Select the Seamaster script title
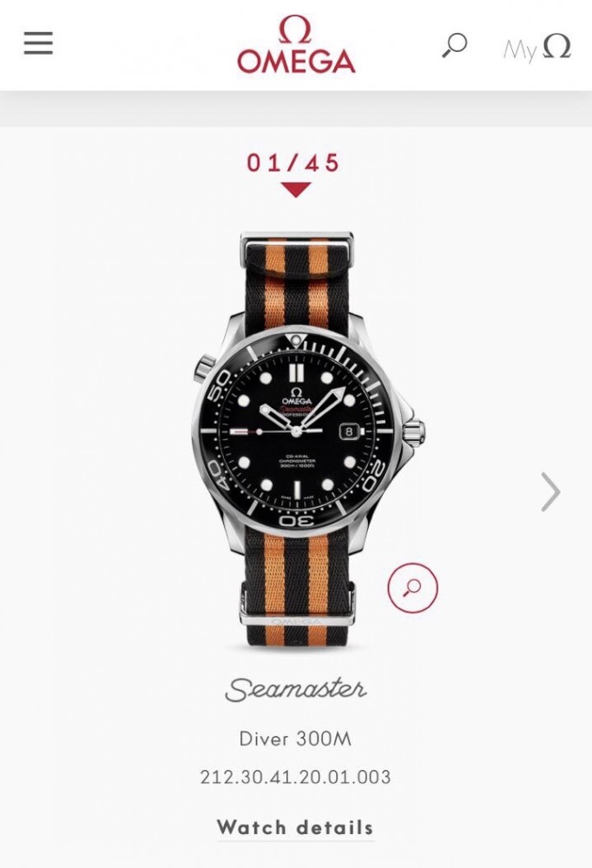592x868 pixels. click(296, 689)
